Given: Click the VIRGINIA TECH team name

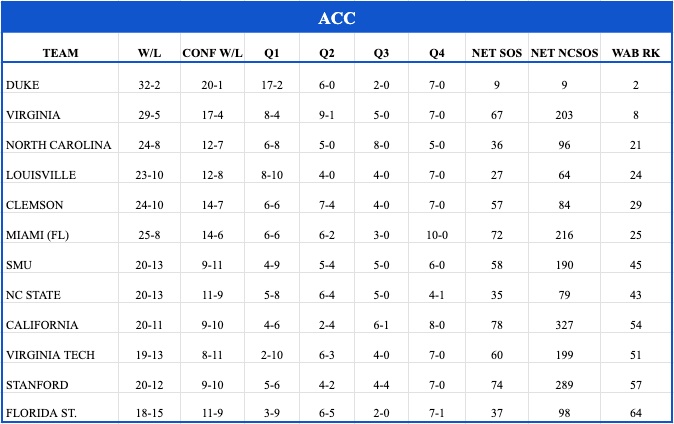Looking at the screenshot, I should [x=51, y=355].
